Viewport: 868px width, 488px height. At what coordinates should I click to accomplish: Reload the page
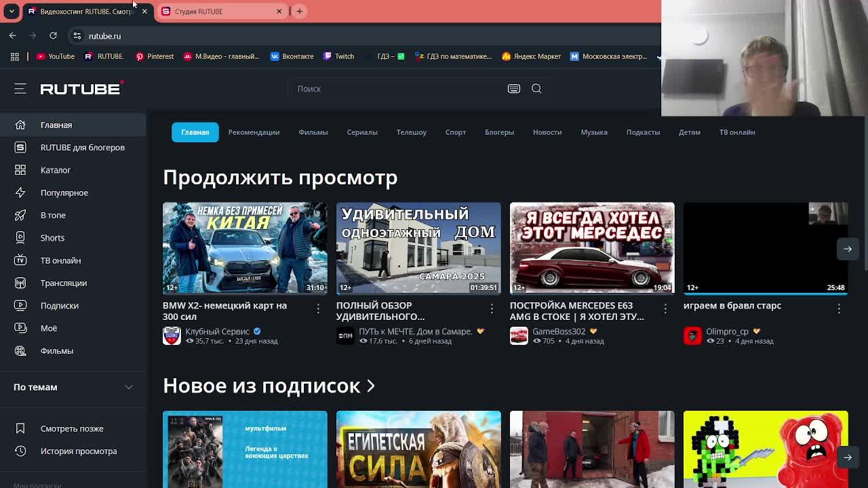(x=53, y=36)
